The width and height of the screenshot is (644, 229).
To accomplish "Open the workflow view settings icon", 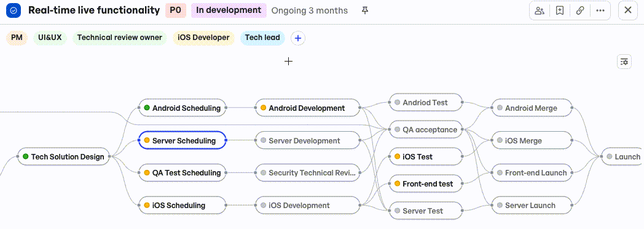I will point(624,62).
